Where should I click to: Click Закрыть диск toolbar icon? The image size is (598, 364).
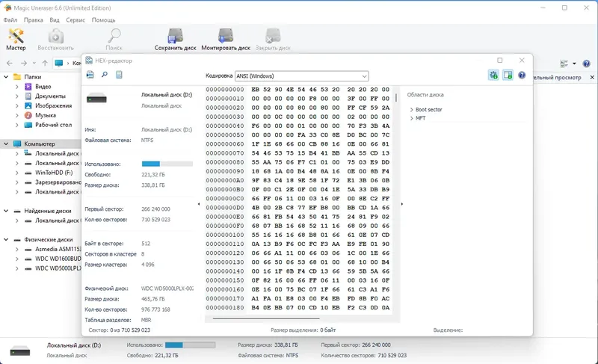[x=273, y=40]
